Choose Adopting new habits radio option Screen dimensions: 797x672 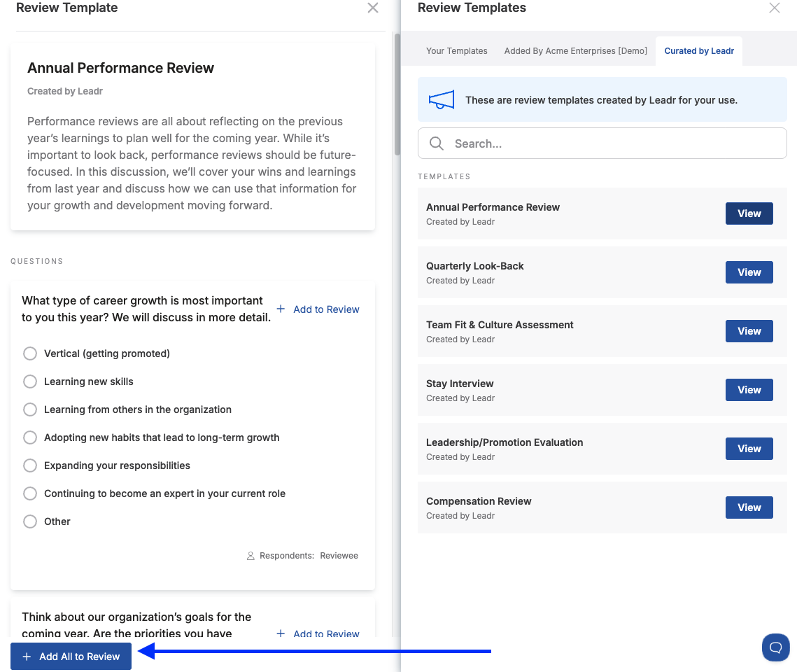pyautogui.click(x=30, y=437)
